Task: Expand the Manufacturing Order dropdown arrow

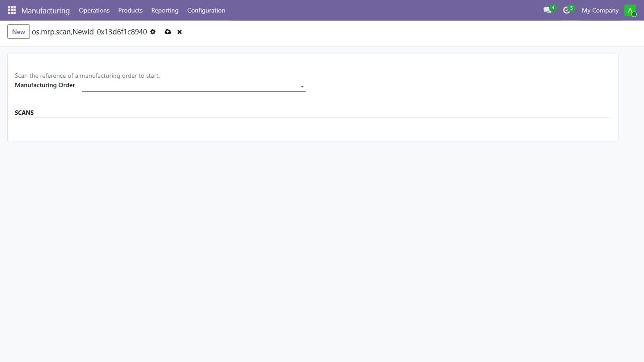Action: 302,87
